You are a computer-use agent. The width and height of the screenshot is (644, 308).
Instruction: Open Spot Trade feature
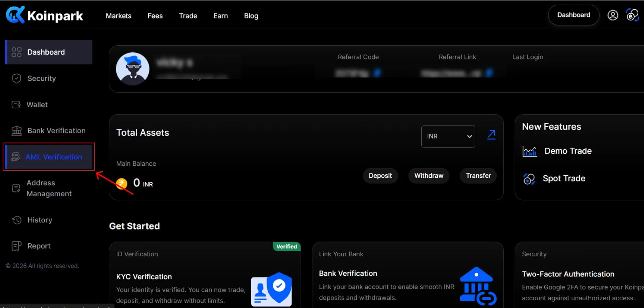click(x=564, y=178)
